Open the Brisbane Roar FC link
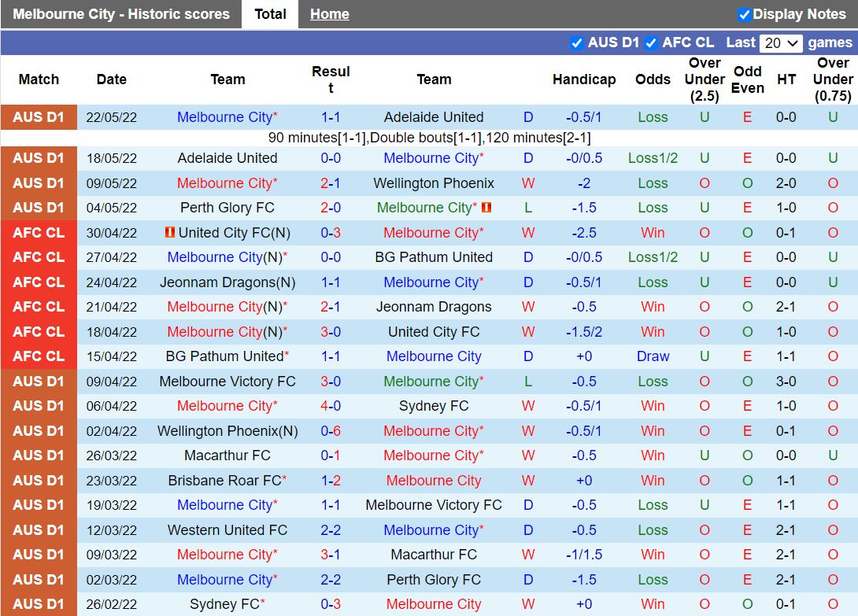Viewport: 858px width, 616px height. [227, 480]
